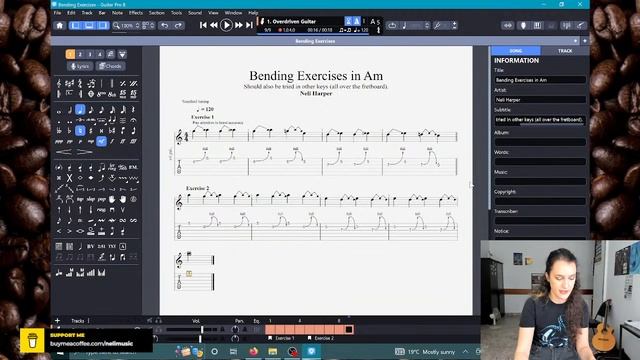Select voice 3 in the palette
Viewport: 640px width, 360px height.
90,54
